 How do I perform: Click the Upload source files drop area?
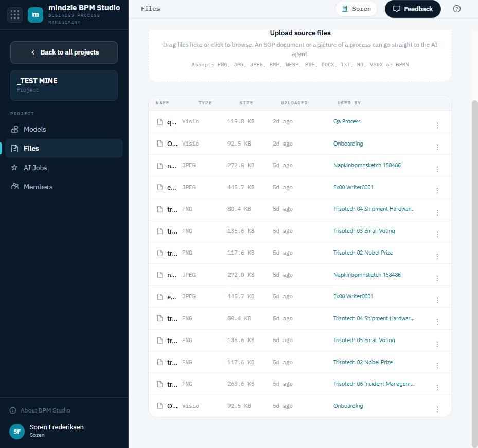(300, 55)
